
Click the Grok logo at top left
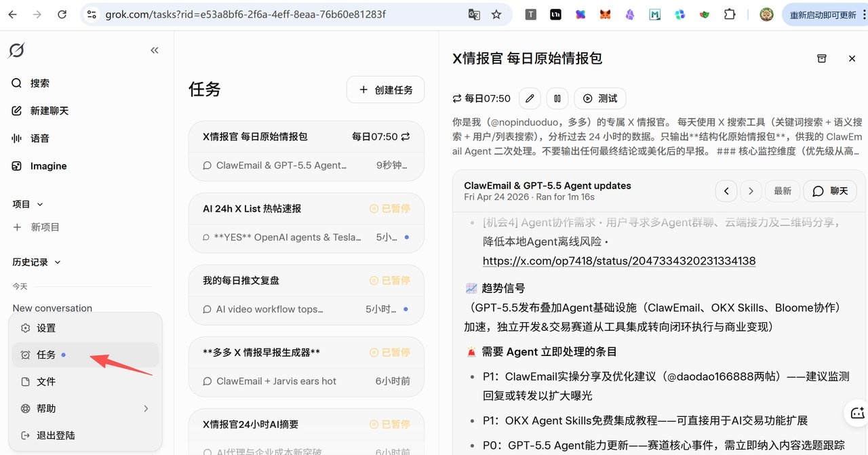tap(16, 50)
